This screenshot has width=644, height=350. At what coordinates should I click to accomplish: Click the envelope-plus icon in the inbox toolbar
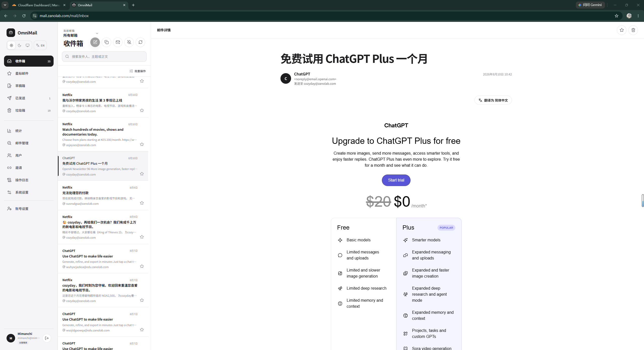coord(118,42)
